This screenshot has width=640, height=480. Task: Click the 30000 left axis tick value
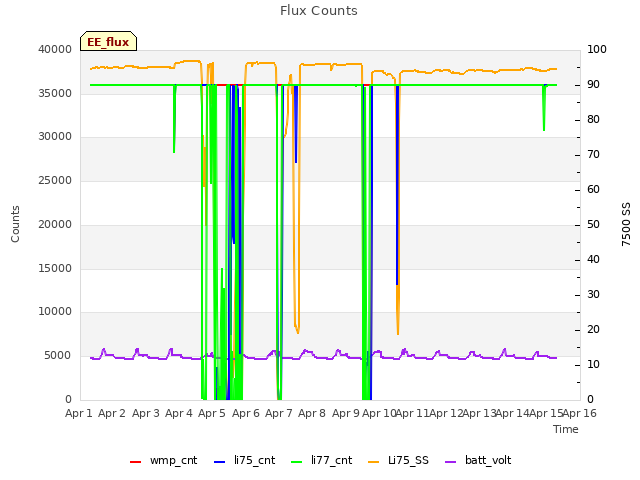point(55,137)
